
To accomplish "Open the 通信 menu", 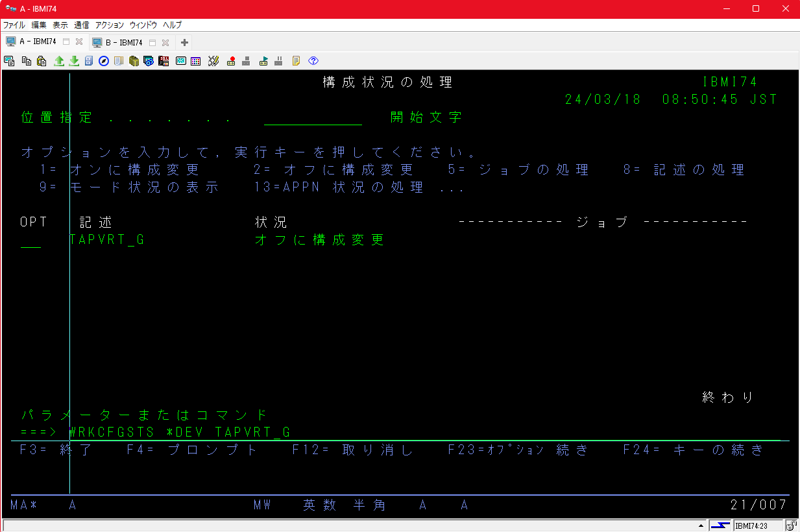I will (82, 25).
